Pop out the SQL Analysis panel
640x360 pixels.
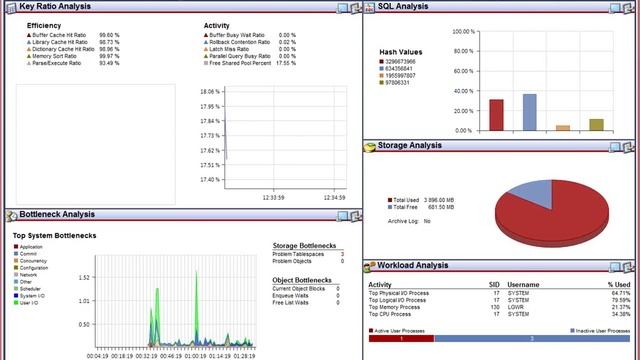(629, 8)
